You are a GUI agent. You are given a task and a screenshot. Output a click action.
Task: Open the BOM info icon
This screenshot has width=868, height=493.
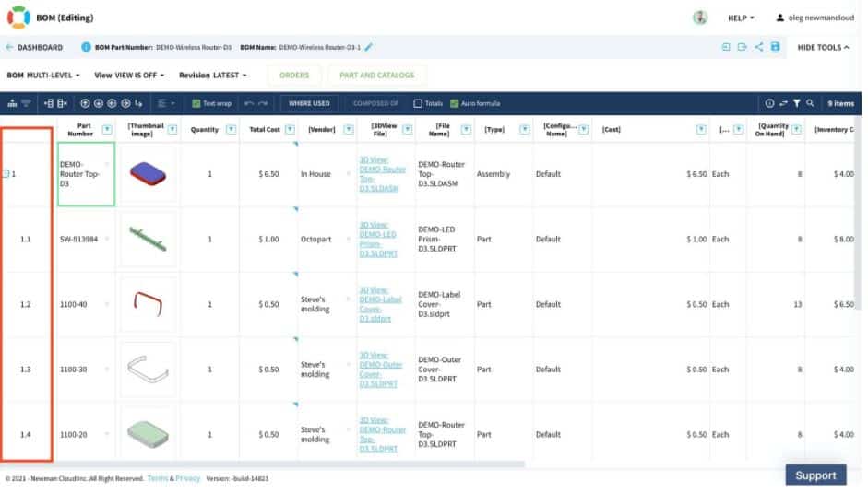tap(86, 47)
